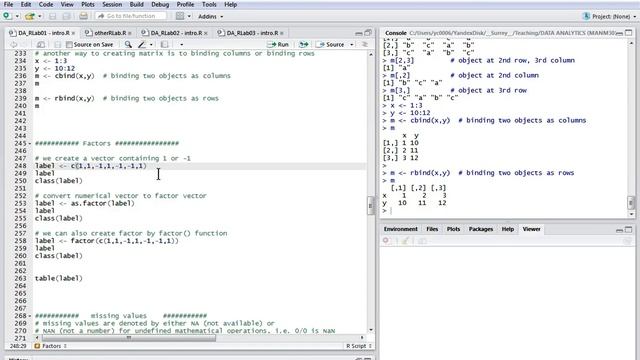Open the Addins dropdown
Image resolution: width=640 pixels, height=360 pixels.
(x=211, y=16)
